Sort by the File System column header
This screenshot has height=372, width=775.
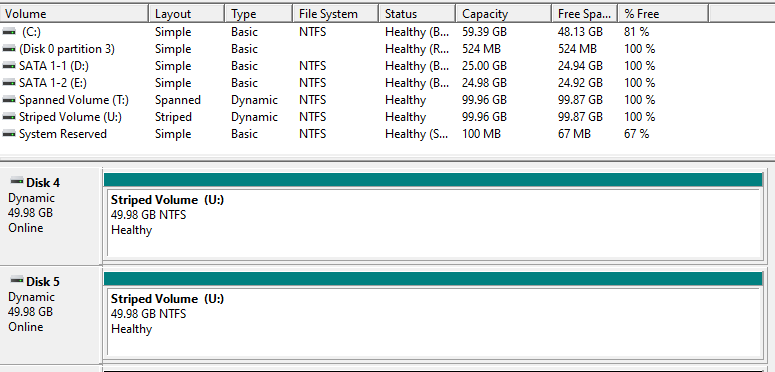(336, 14)
